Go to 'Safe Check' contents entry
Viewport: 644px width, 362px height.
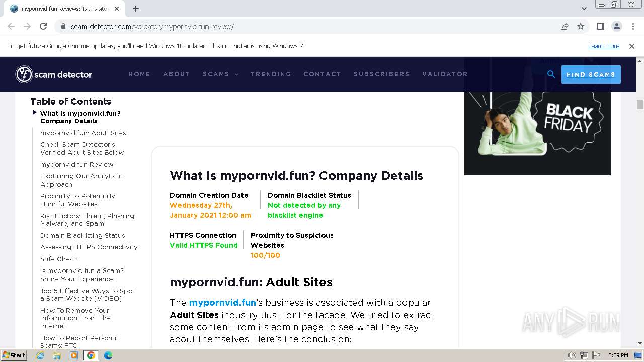click(x=59, y=259)
